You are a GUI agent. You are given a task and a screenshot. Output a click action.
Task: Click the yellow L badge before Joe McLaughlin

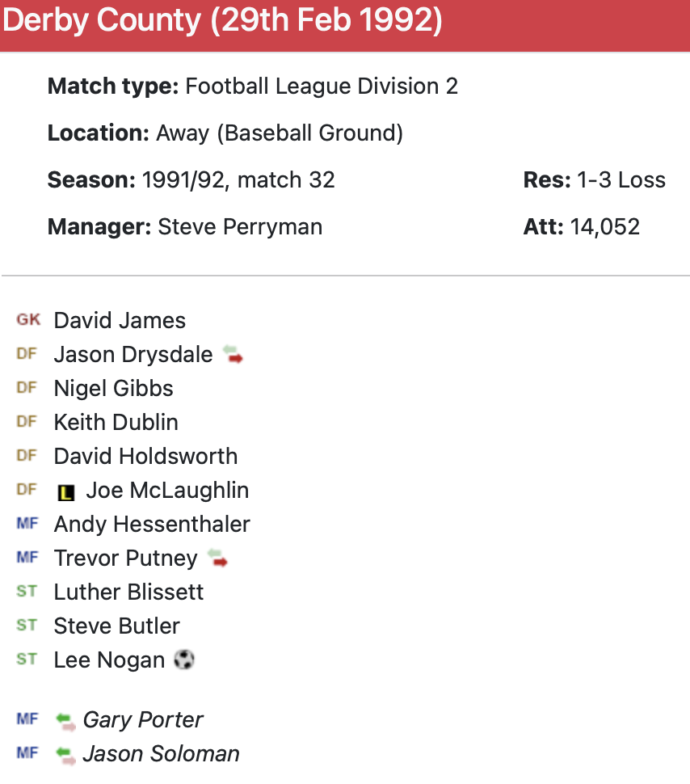[66, 491]
